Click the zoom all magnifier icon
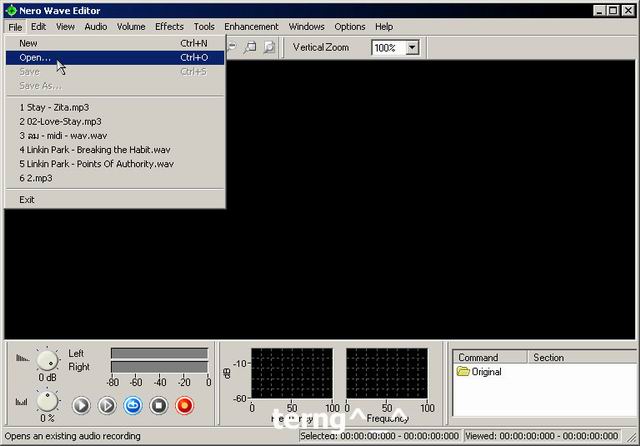Image resolution: width=640 pixels, height=446 pixels. coord(269,47)
